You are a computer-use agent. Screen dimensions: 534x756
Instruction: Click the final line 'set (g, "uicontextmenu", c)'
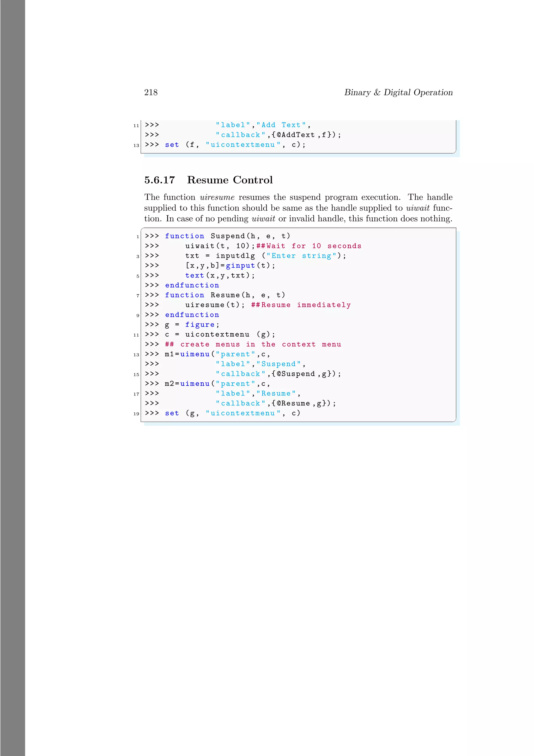(233, 413)
